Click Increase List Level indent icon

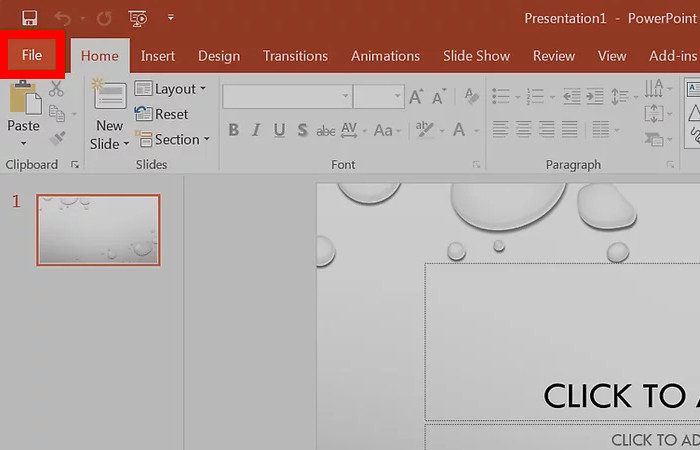coord(595,96)
